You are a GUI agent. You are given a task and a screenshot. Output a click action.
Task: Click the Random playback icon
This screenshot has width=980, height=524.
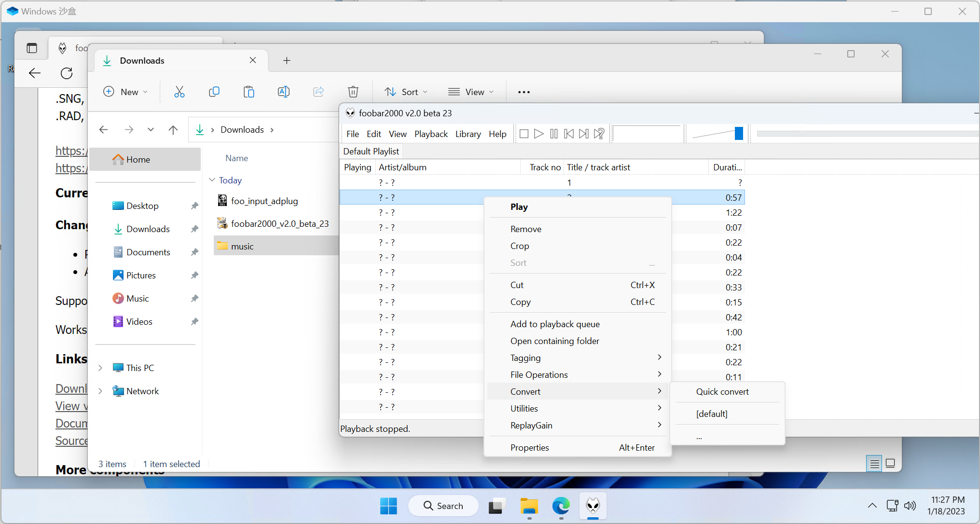point(599,134)
